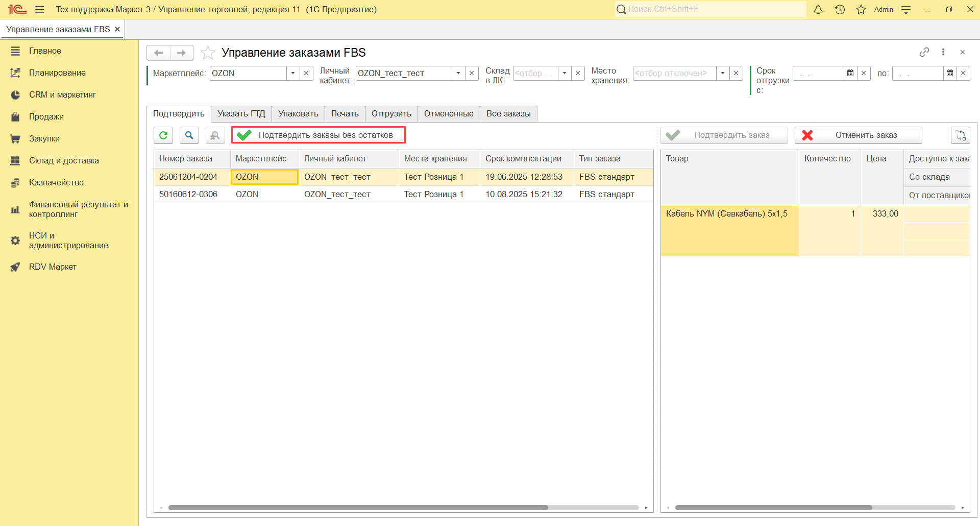Viewport: 980px width, 526px height.
Task: Click the cancel search icon
Action: [215, 135]
